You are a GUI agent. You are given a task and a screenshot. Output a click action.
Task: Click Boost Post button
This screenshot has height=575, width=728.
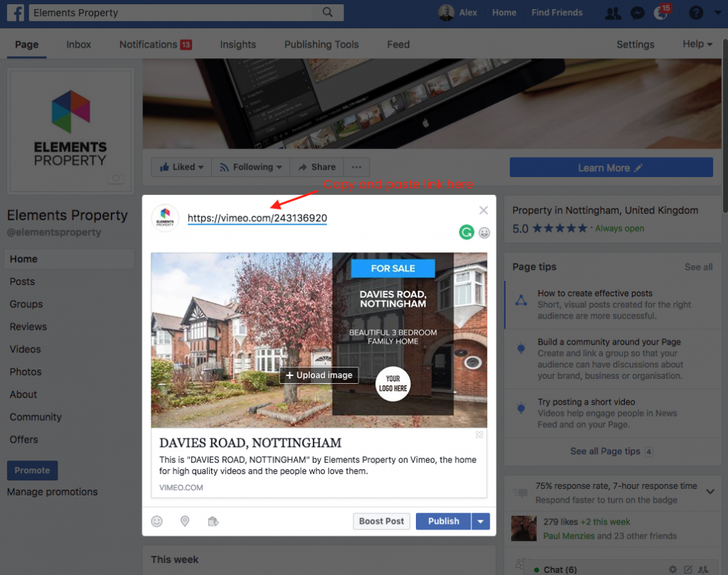click(381, 521)
